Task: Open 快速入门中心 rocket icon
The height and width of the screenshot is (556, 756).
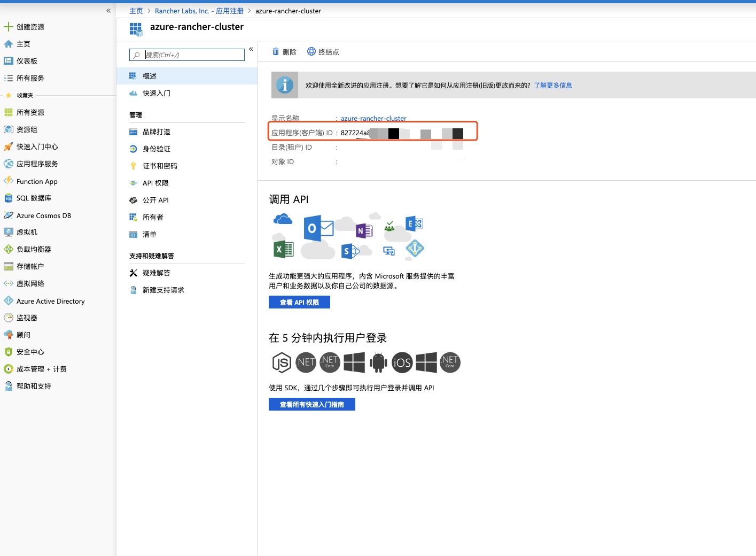Action: click(8, 146)
